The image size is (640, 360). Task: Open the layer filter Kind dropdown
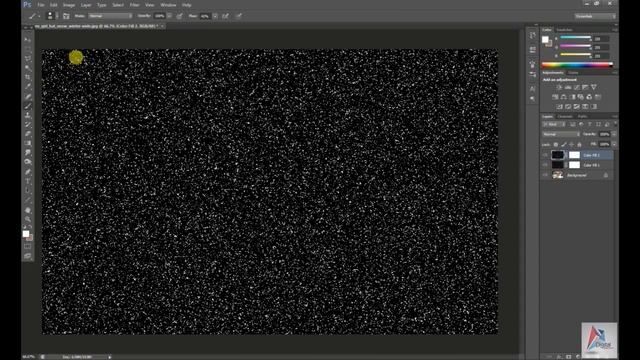[554, 124]
